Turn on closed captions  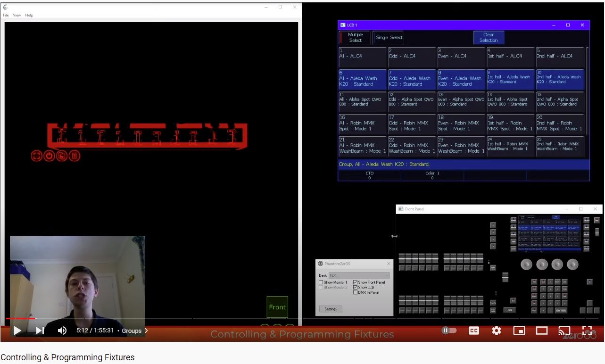pyautogui.click(x=474, y=331)
